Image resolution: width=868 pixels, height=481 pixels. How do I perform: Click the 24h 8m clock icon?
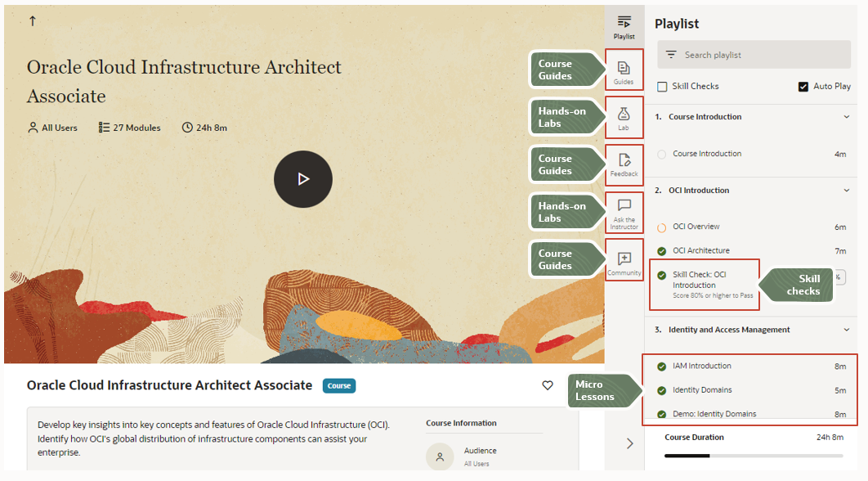click(188, 128)
